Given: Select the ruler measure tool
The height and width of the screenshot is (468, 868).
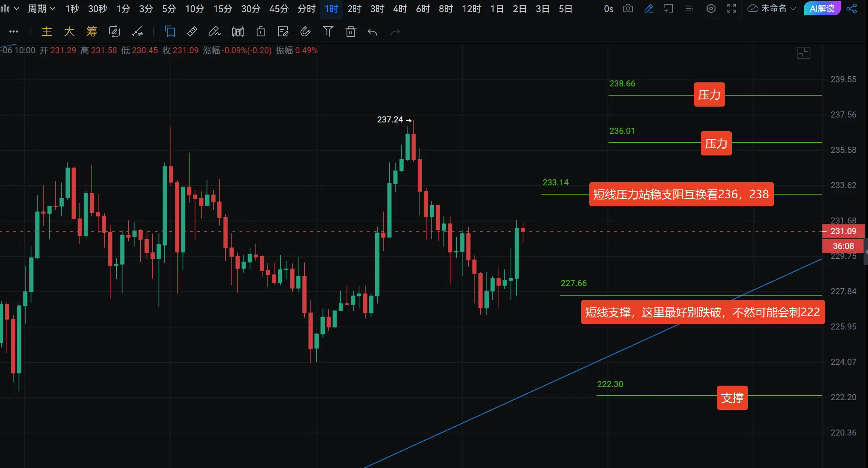Looking at the screenshot, I should [192, 31].
